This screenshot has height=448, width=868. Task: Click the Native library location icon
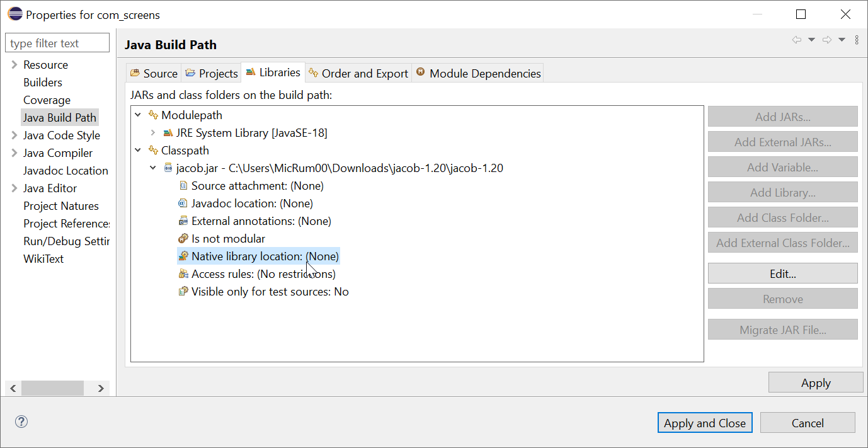click(183, 256)
